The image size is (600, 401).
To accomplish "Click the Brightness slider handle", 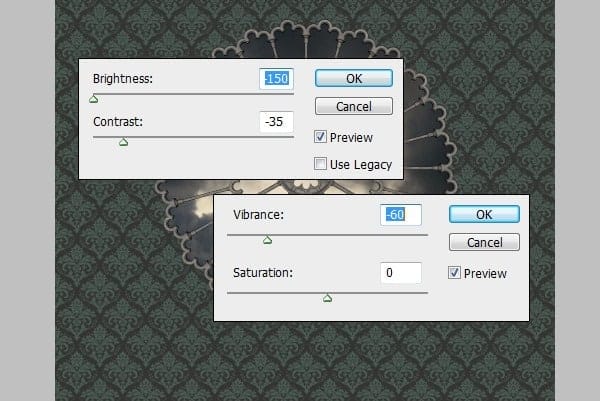I will (94, 99).
